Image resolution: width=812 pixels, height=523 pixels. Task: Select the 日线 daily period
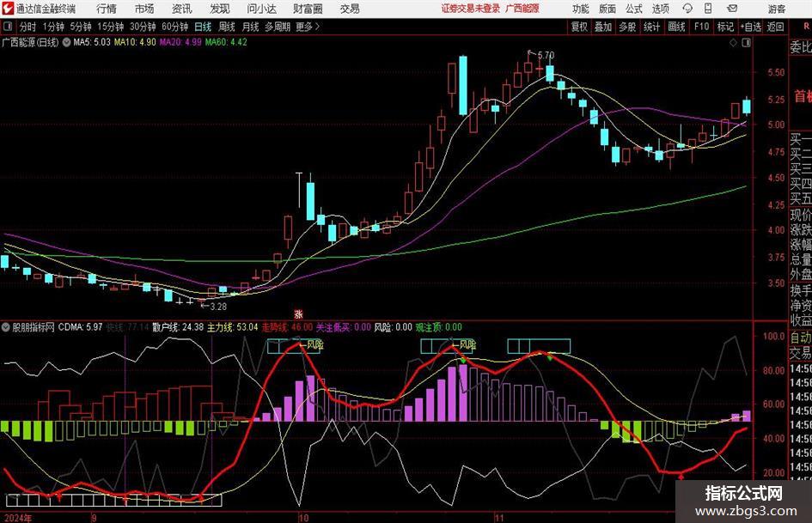[203, 27]
